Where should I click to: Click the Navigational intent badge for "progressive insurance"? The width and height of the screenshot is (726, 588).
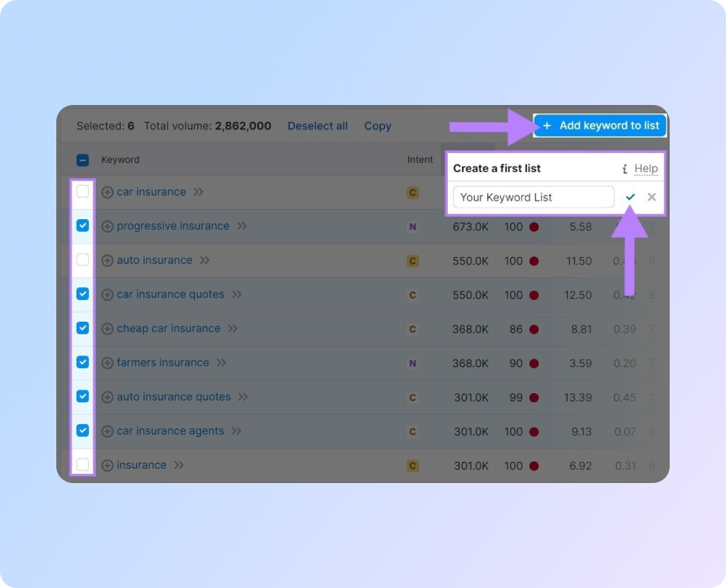(413, 226)
